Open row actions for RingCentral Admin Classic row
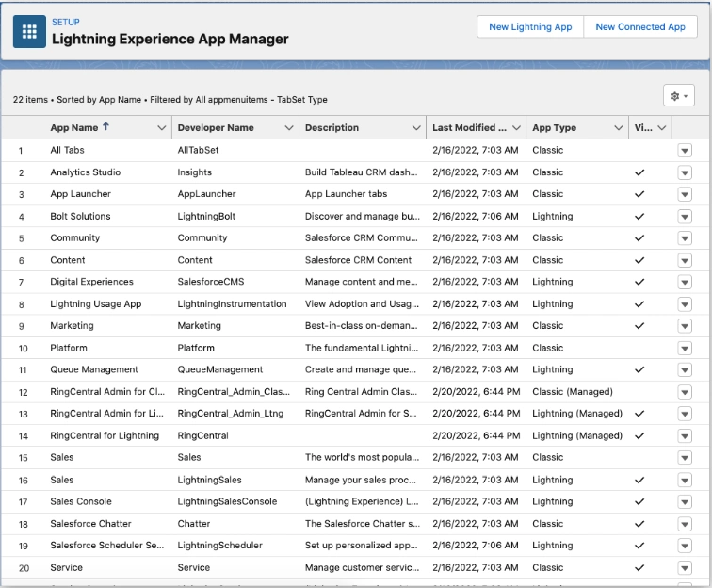712x588 pixels. click(x=685, y=392)
